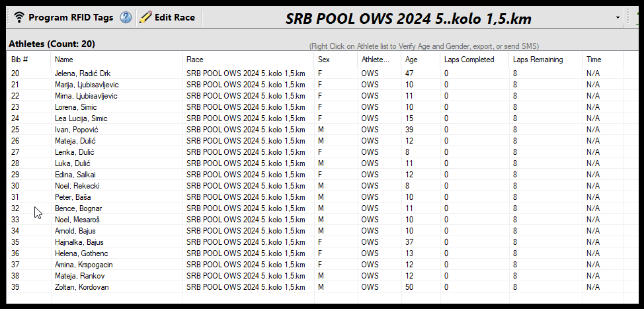Click bib number 32 for Bence, Bognar

(15, 208)
